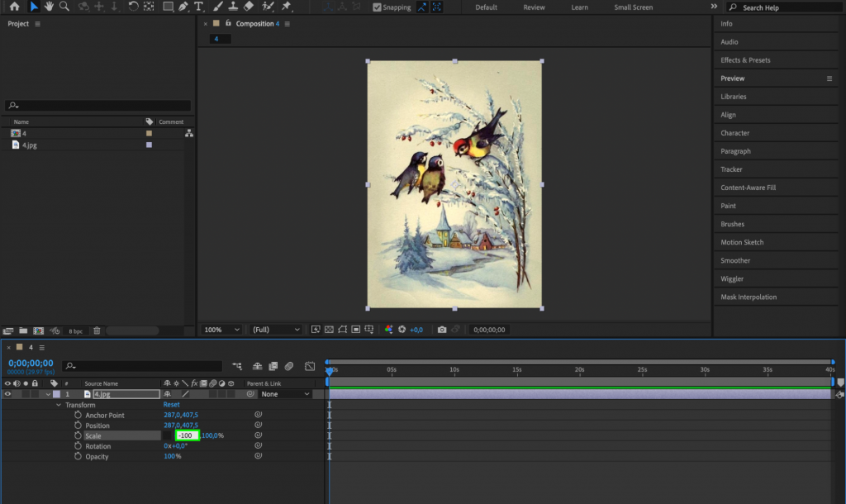
Task: Select the Puppet Position Pin tool
Action: point(285,7)
